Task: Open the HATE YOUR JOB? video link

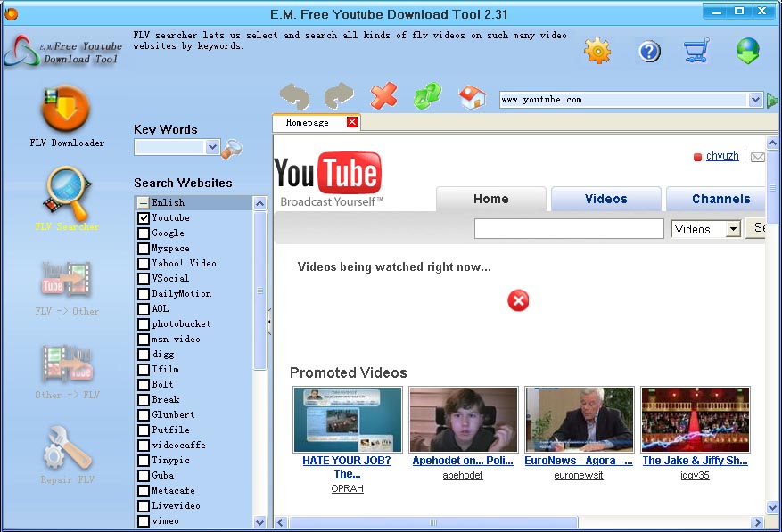Action: click(347, 467)
